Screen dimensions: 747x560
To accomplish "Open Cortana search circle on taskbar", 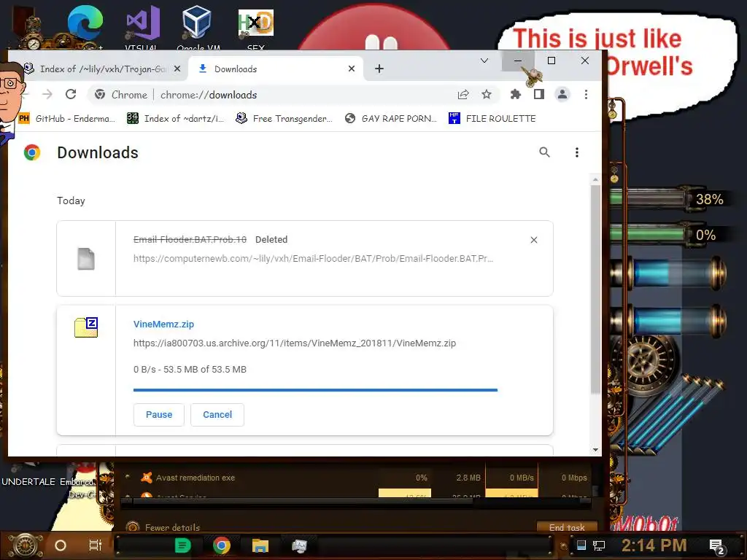I will click(x=61, y=545).
